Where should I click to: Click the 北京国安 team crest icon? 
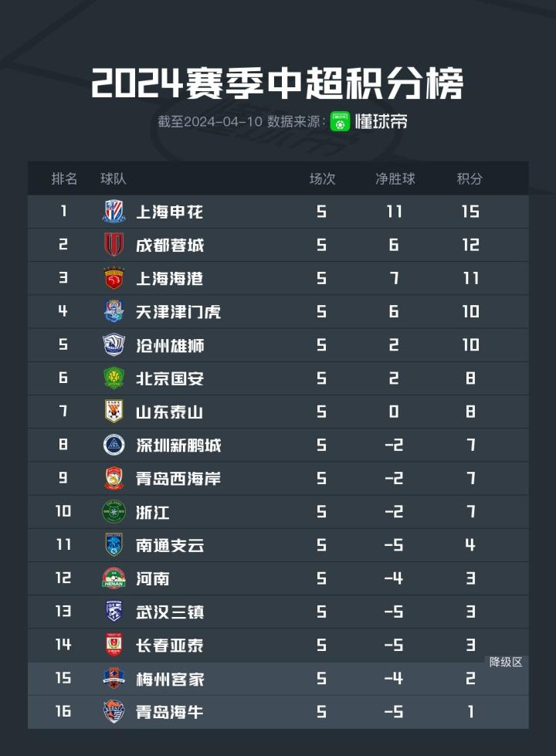pos(114,378)
